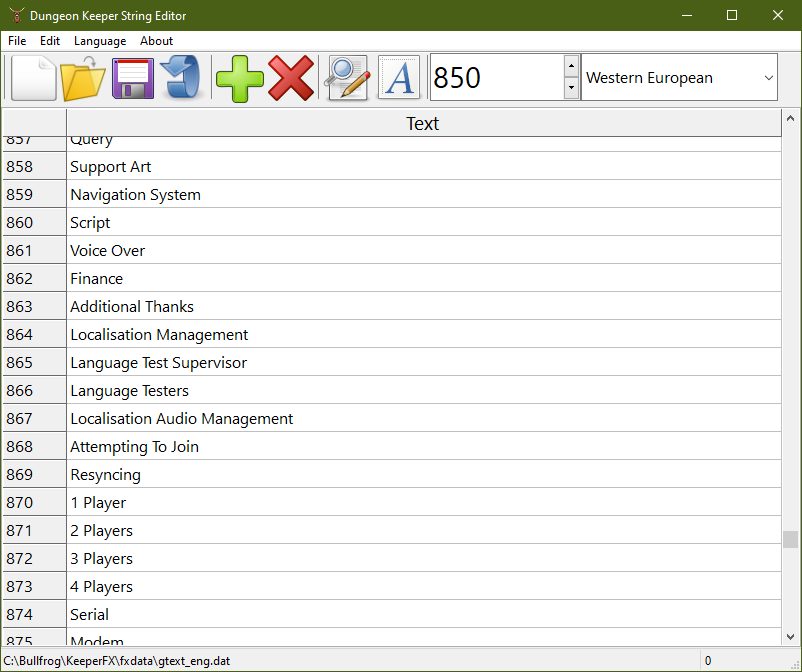This screenshot has height=672, width=802.
Task: Select the 3 Players cell
Action: 424,558
